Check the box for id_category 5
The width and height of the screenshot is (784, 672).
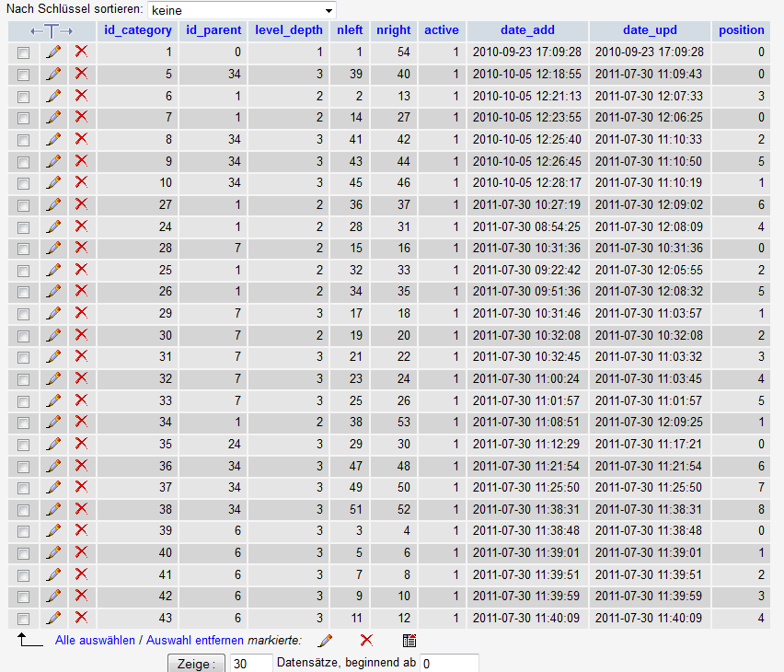click(24, 75)
